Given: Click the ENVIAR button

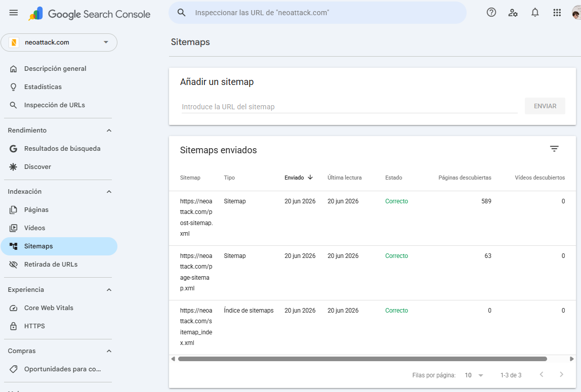Looking at the screenshot, I should [545, 106].
